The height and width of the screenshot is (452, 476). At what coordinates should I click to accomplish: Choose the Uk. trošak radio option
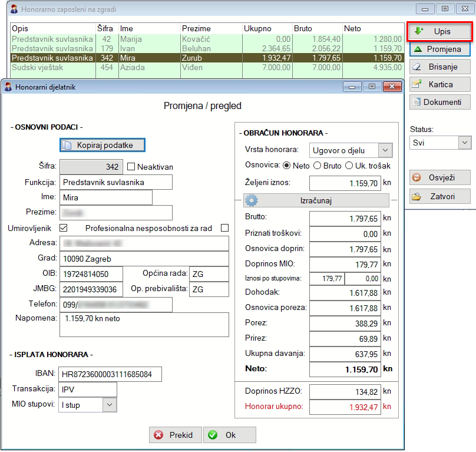click(x=349, y=166)
